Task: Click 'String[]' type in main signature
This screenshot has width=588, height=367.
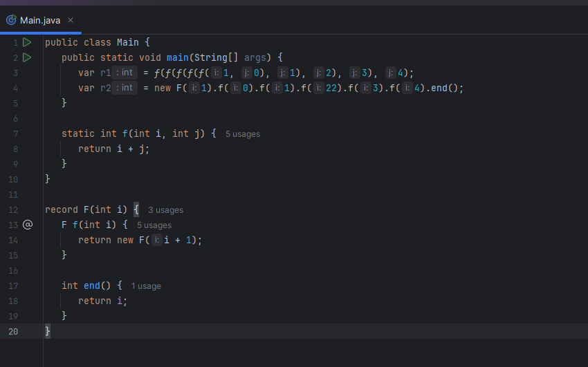Action: click(216, 57)
